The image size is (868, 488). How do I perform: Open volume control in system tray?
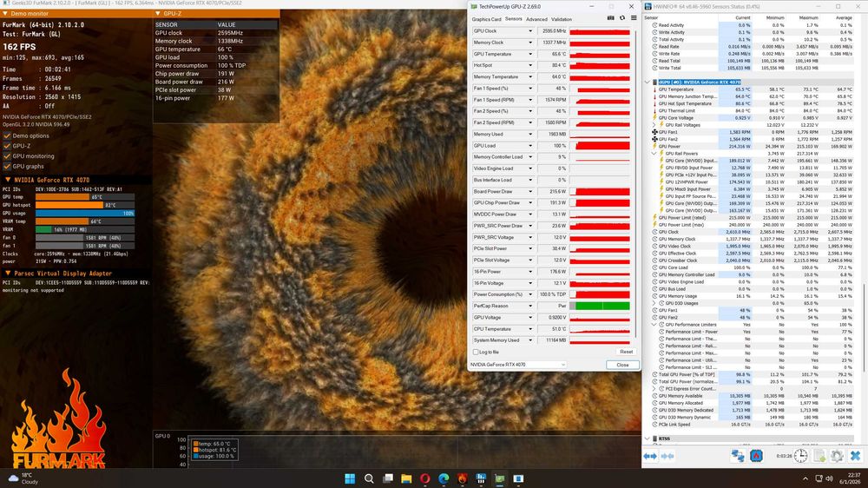(x=829, y=478)
